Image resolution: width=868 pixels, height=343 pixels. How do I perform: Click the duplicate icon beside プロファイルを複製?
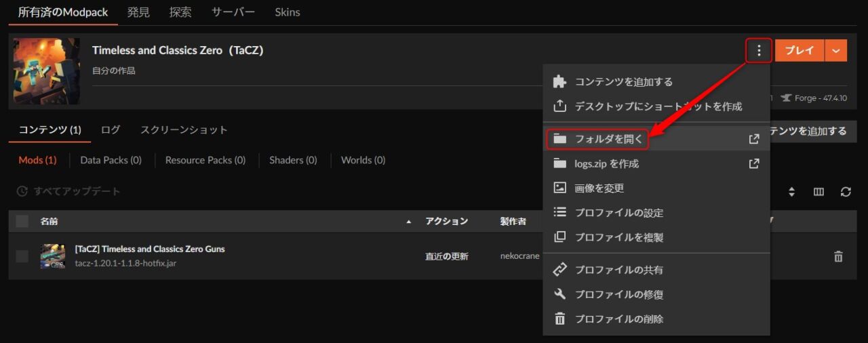(x=559, y=237)
